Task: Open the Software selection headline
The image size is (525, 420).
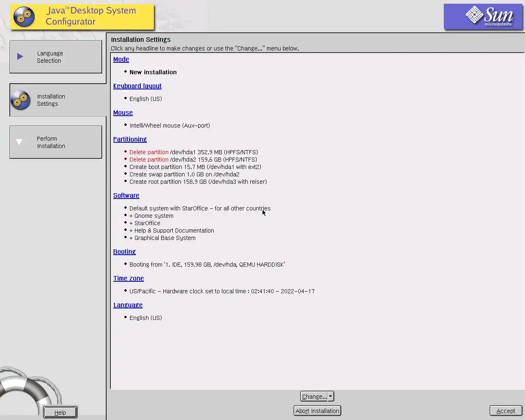Action: click(126, 196)
